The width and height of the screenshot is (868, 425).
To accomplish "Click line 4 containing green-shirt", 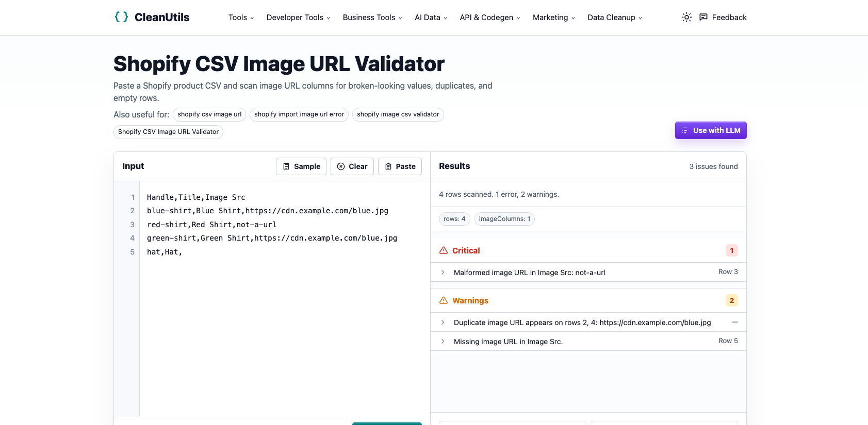I will [x=272, y=238].
